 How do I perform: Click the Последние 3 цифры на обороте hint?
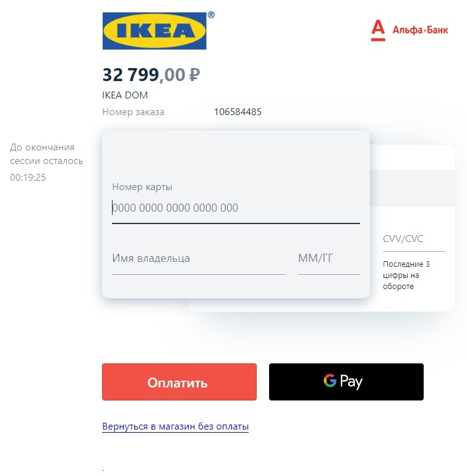point(406,275)
